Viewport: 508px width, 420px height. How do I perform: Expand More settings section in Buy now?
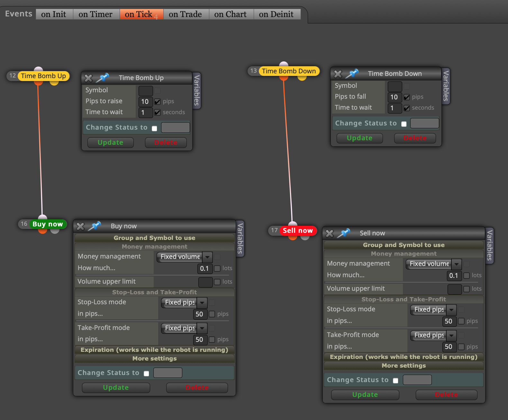[x=155, y=359]
